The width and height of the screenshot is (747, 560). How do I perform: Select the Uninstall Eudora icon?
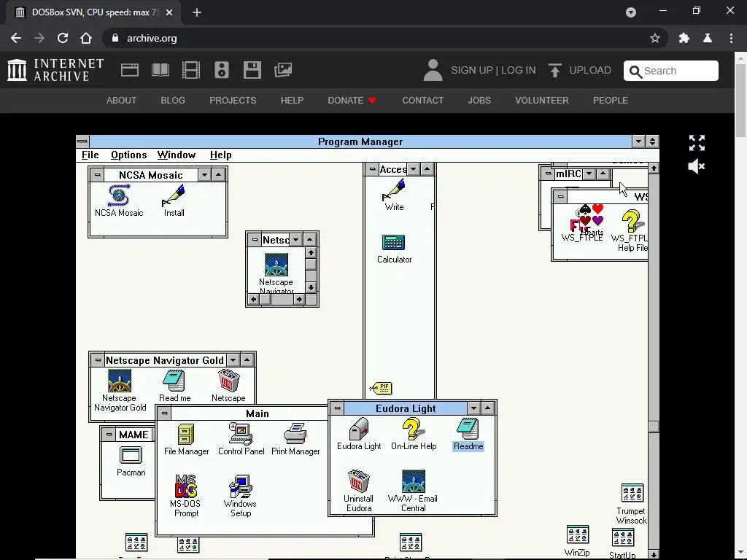click(359, 481)
